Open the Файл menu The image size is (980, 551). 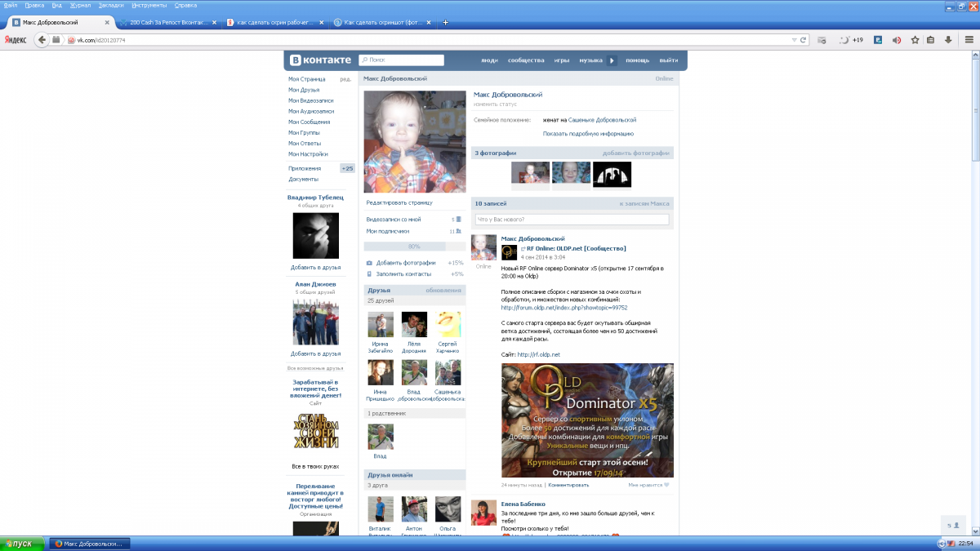tap(11, 5)
